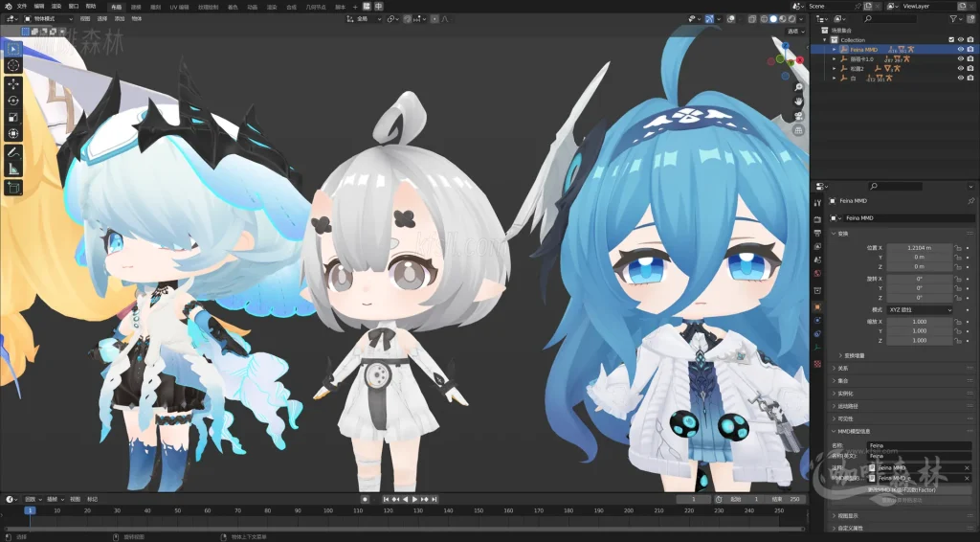This screenshot has width=980, height=542.
Task: Hide Feina MMD in viewport
Action: coord(961,50)
